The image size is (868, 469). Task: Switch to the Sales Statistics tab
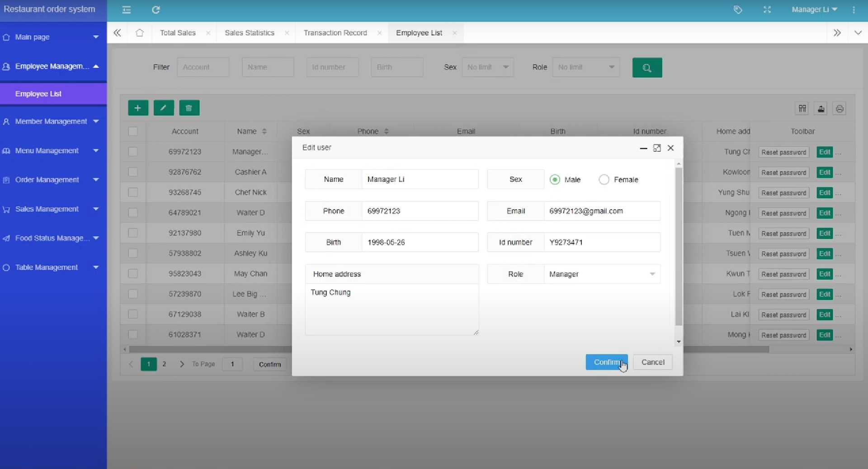(250, 33)
